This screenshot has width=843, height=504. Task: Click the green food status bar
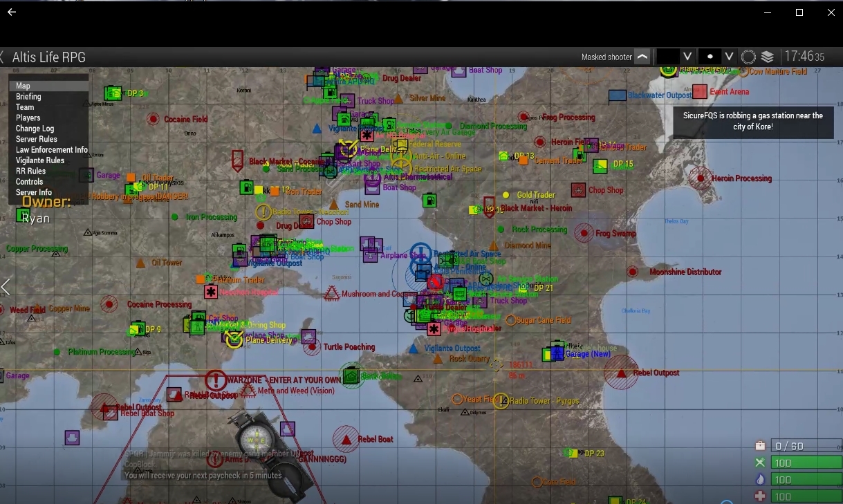click(806, 463)
